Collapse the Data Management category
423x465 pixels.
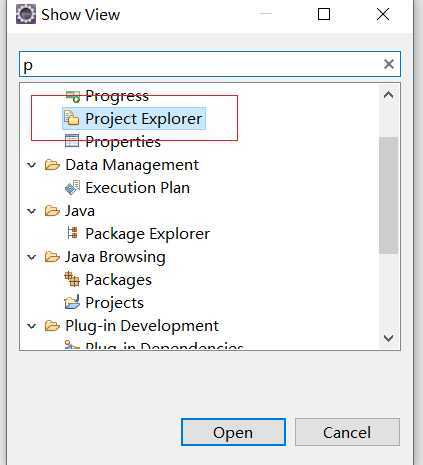click(32, 165)
